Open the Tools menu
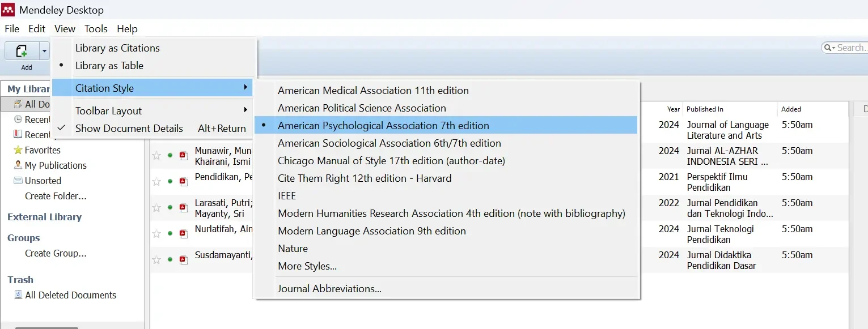This screenshot has width=868, height=329. (x=96, y=29)
